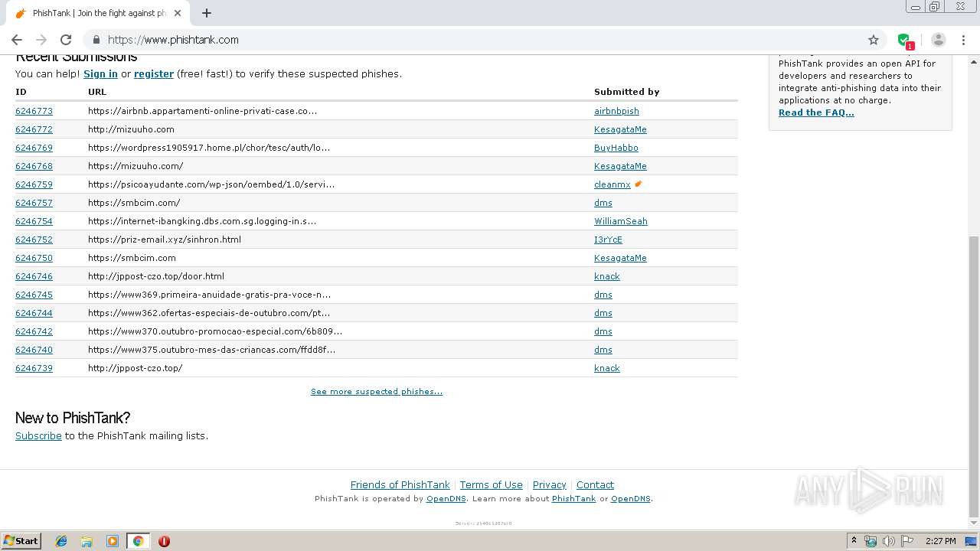Click the first OpenDNS footer link
The width and height of the screenshot is (980, 551).
click(446, 498)
